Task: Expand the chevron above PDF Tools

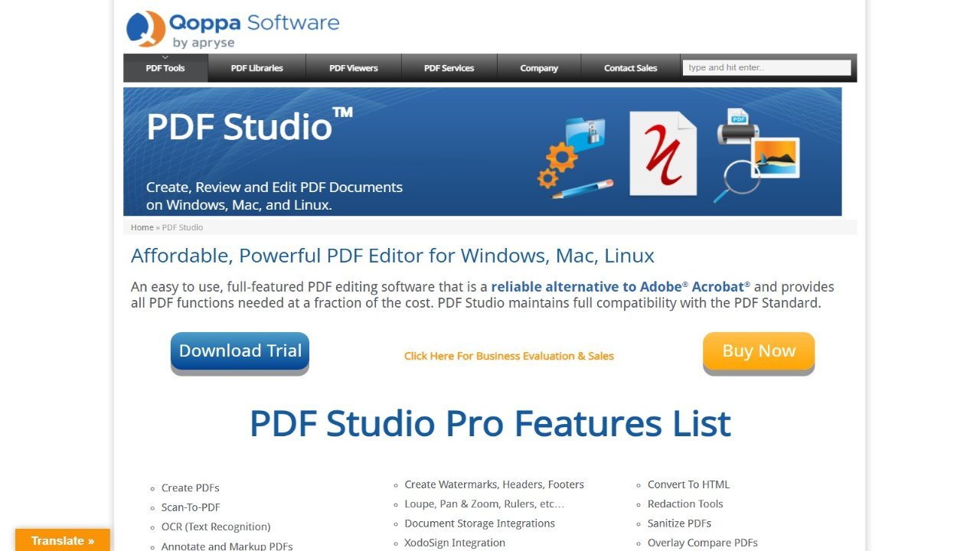Action: [x=165, y=57]
